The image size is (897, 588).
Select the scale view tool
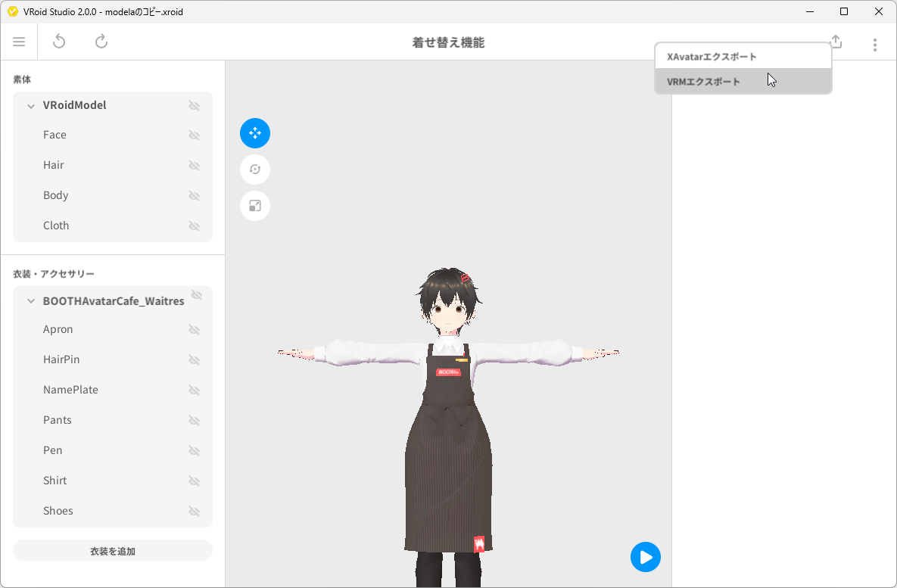pos(255,206)
